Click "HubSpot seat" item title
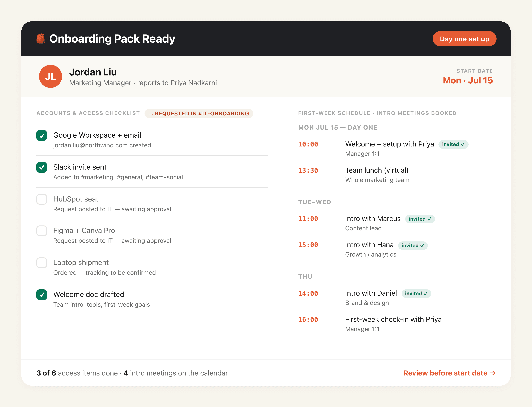 (76, 199)
